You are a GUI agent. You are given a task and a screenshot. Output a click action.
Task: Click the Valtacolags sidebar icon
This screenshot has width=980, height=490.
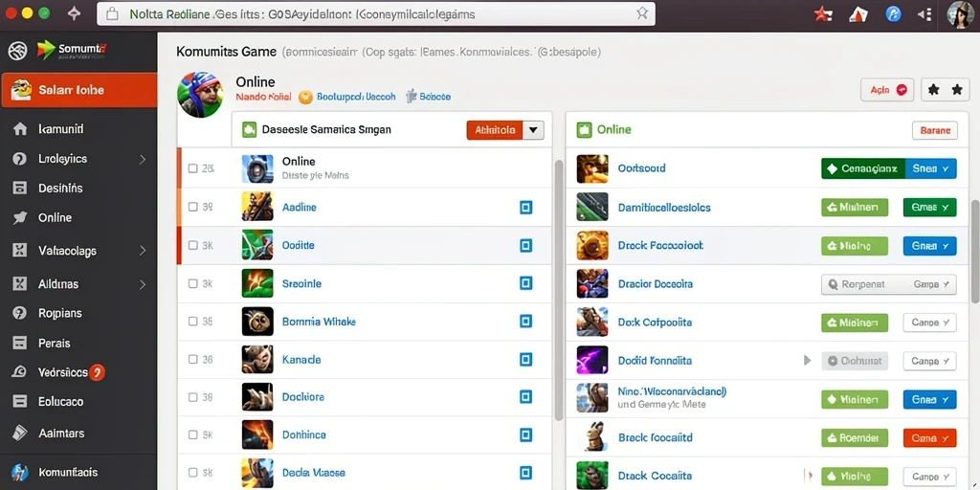(x=20, y=252)
